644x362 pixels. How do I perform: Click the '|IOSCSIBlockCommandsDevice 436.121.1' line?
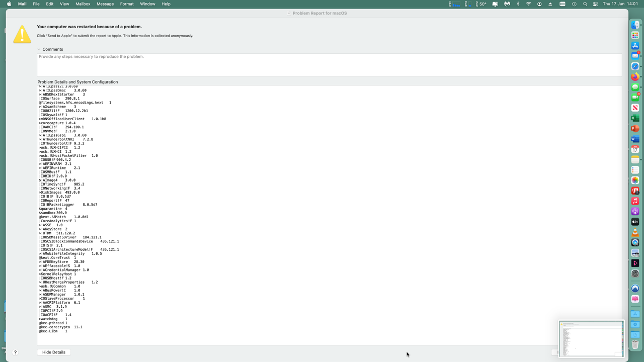click(79, 241)
